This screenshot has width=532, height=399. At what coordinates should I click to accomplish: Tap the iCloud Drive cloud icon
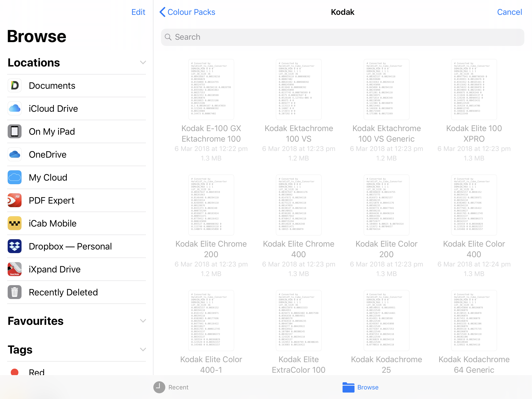(15, 108)
